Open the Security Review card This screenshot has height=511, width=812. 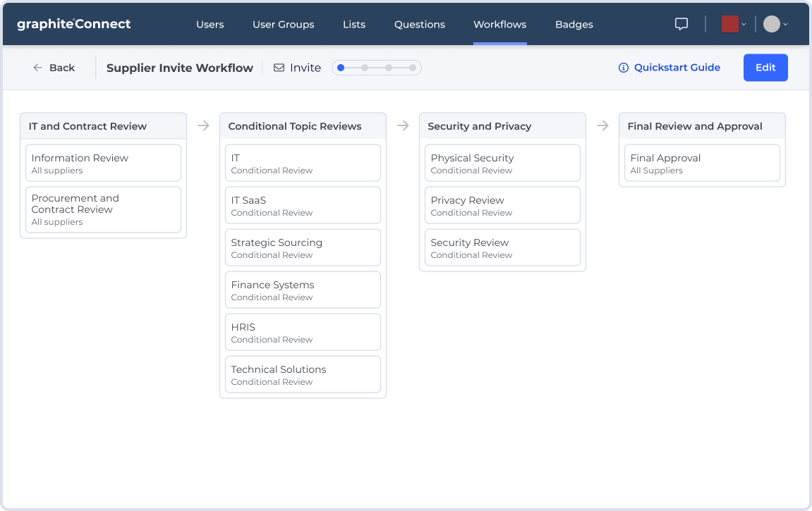pyautogui.click(x=502, y=247)
